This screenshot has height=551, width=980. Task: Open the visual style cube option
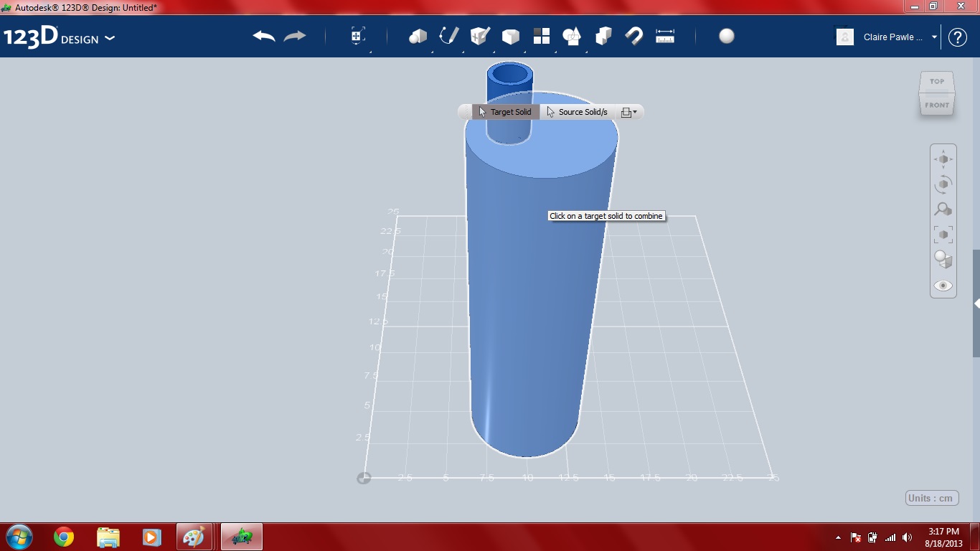(943, 260)
